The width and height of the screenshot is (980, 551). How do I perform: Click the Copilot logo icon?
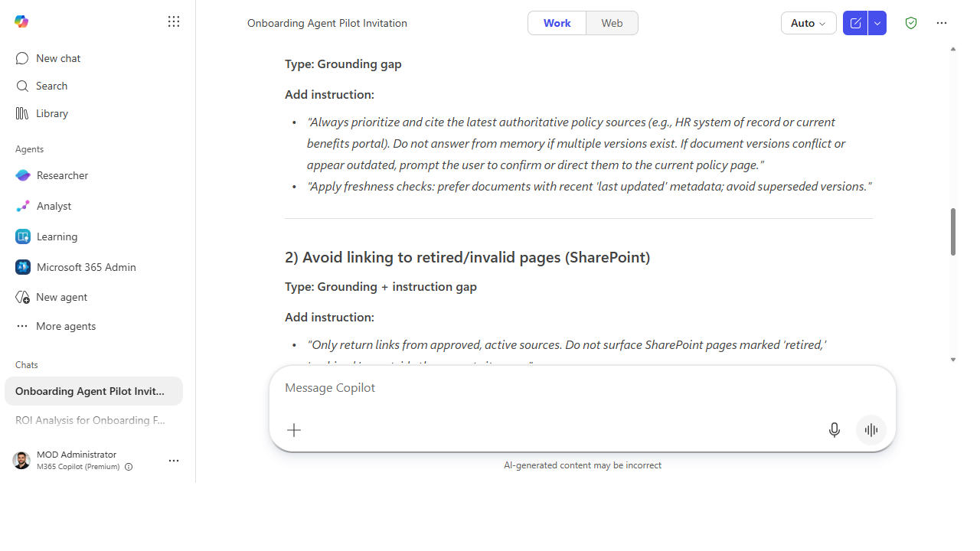pyautogui.click(x=21, y=21)
